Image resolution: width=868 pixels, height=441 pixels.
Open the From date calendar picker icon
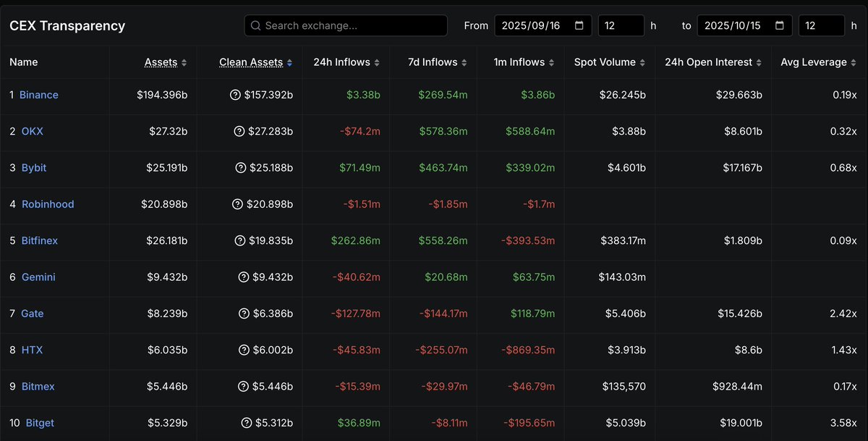[x=579, y=25]
